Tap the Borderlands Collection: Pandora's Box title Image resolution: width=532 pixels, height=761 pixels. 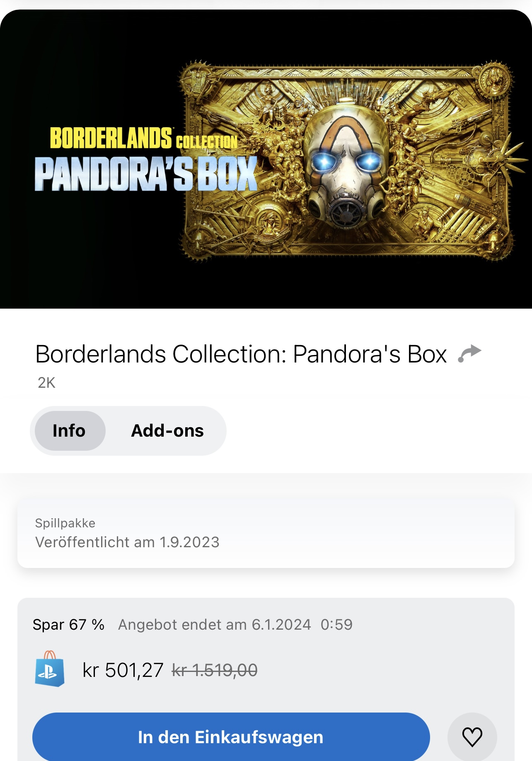pos(241,354)
